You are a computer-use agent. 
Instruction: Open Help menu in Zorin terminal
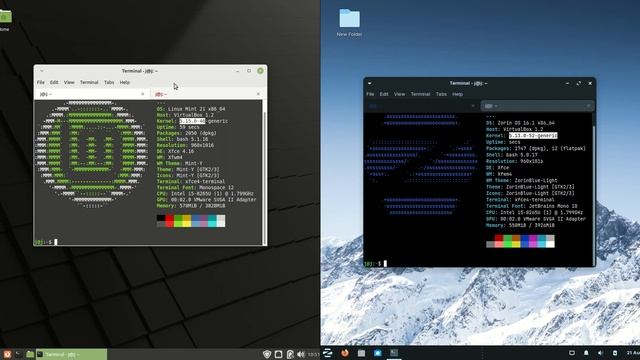457,94
